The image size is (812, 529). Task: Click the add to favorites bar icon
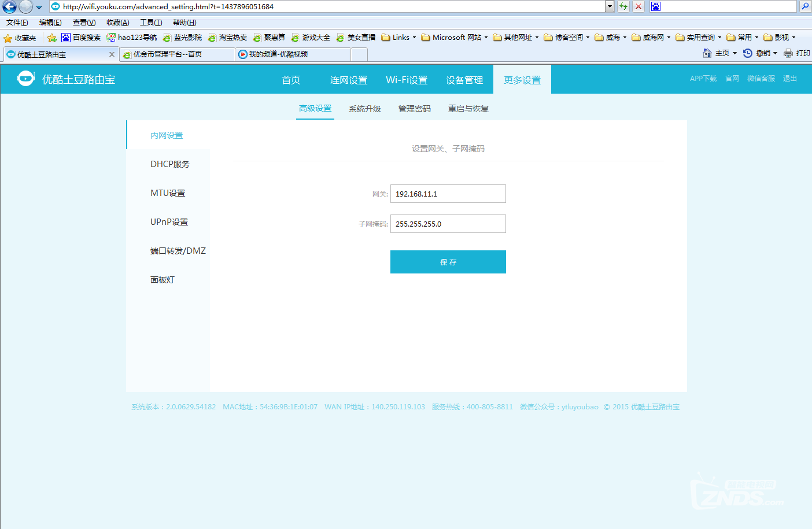pos(52,38)
